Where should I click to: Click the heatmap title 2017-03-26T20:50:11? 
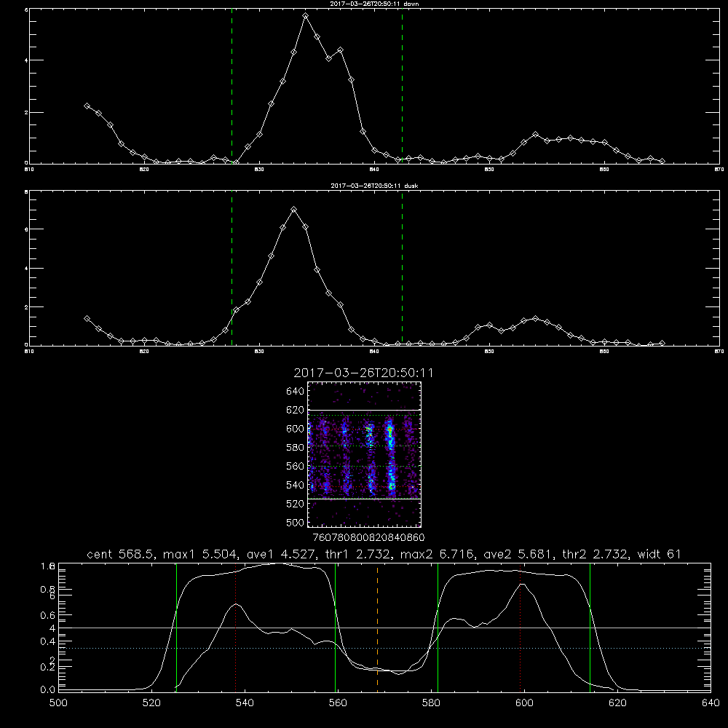363,373
